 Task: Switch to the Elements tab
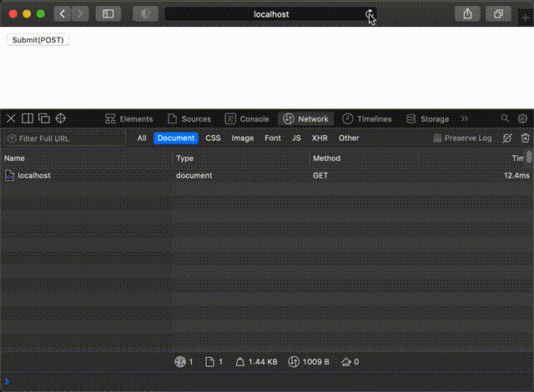[128, 118]
